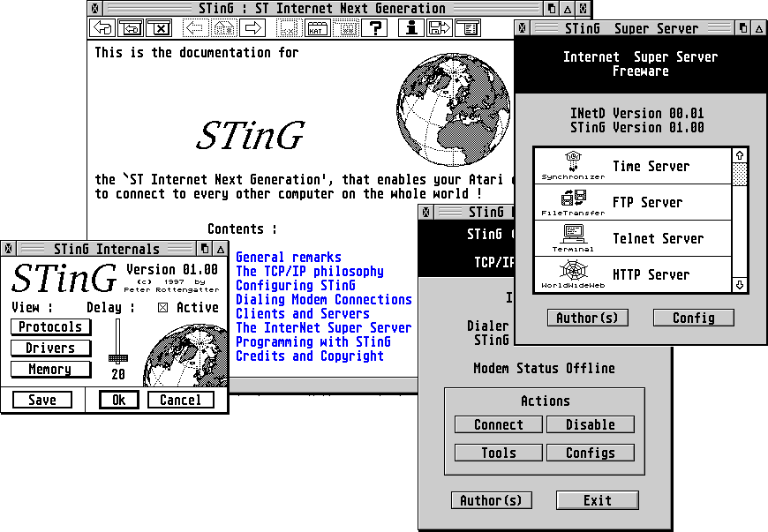The image size is (768, 532).
Task: Click fuller triangle in documentation window title bar
Action: pos(568,8)
